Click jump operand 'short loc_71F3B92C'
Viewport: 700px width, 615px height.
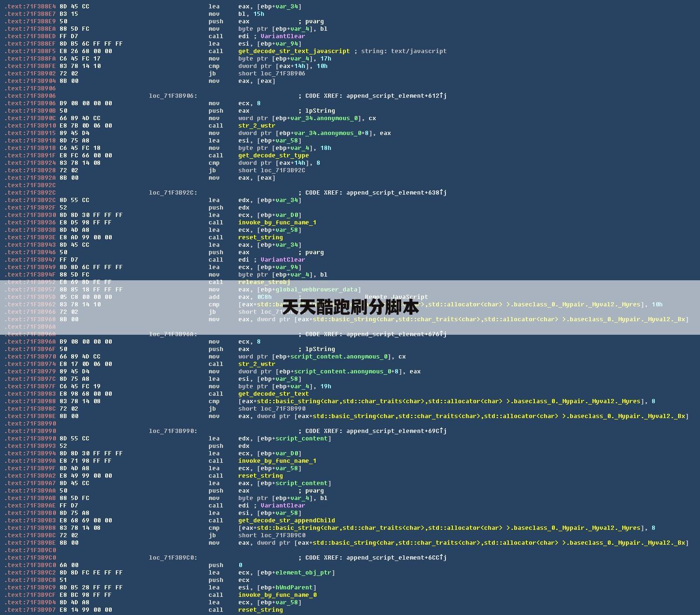click(x=271, y=170)
